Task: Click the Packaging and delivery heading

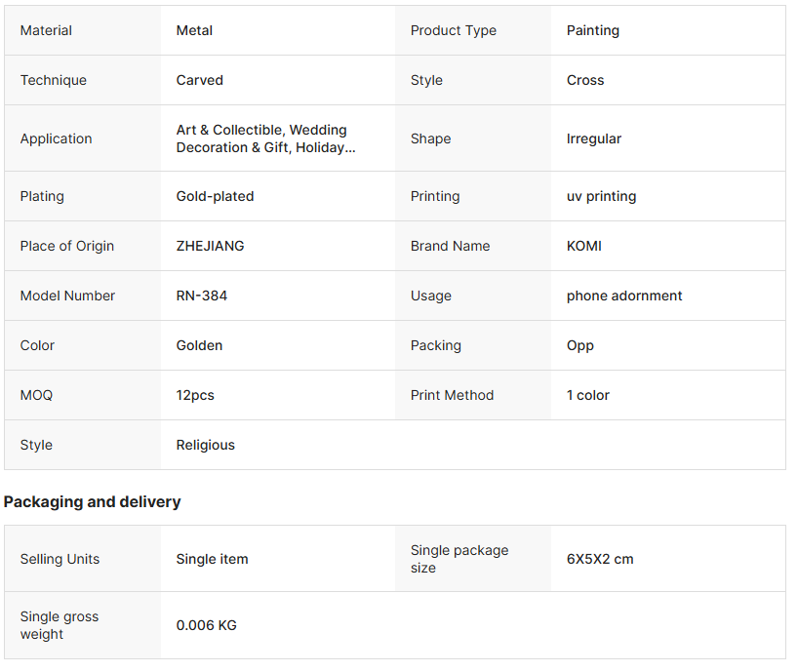Action: tap(92, 501)
